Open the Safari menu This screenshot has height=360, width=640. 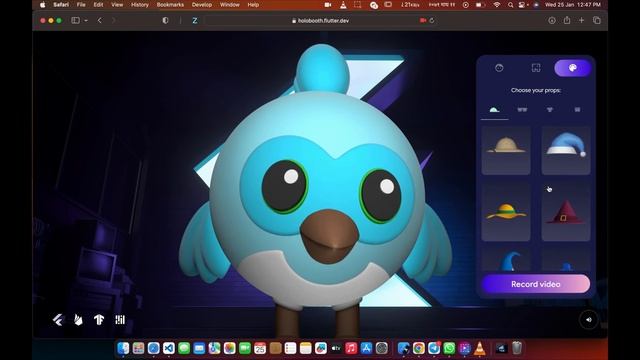[x=61, y=5]
